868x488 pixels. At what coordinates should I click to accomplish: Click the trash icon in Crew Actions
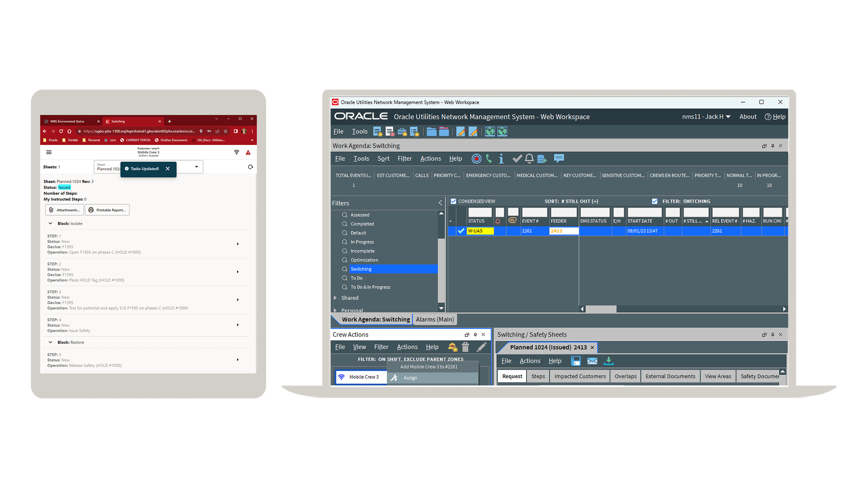(465, 347)
